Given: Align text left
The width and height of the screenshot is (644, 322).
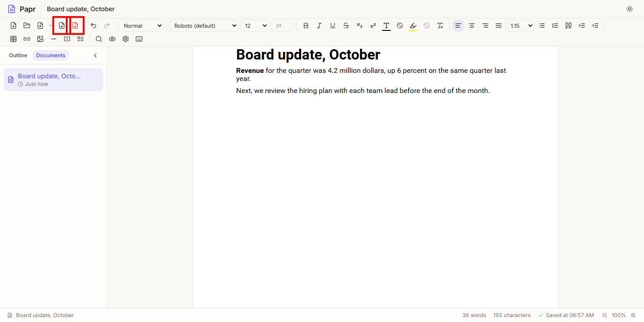Looking at the screenshot, I should pos(458,25).
